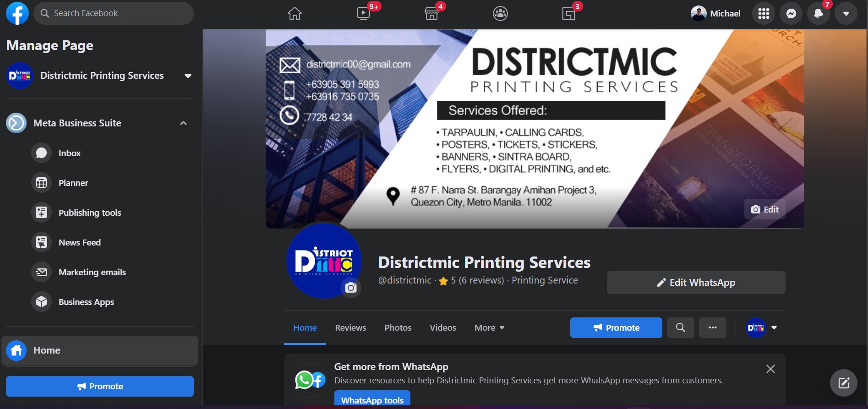Click the Printing Service category link
Viewport: 868px width, 409px height.
point(545,280)
